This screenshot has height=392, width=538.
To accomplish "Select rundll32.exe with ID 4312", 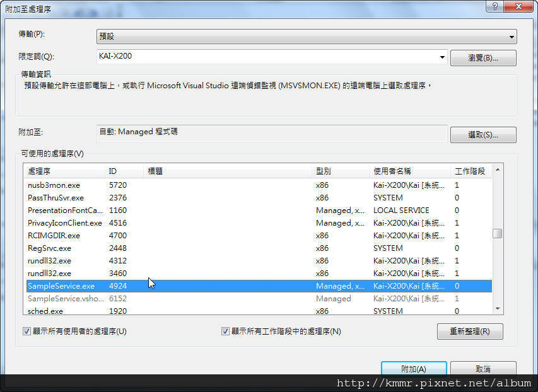I will tap(259, 261).
